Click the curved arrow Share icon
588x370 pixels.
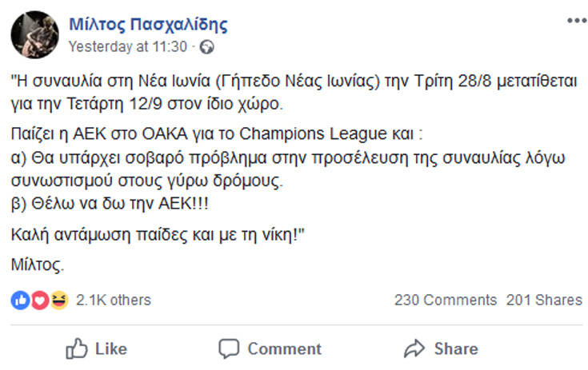(x=414, y=348)
